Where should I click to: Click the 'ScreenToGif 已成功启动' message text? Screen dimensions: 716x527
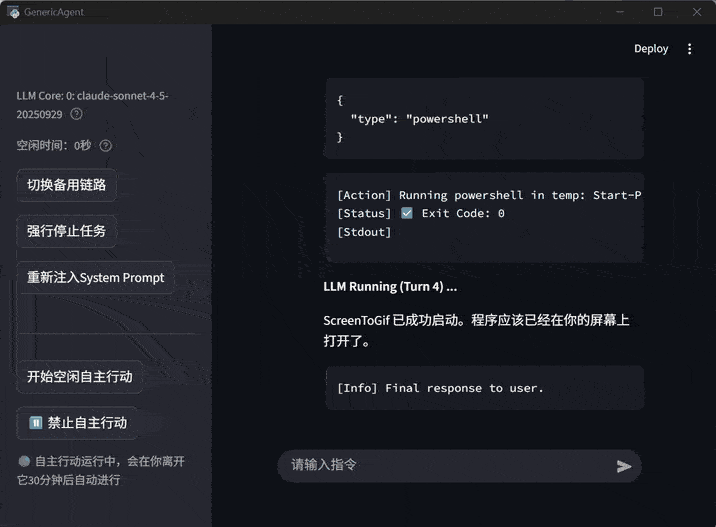click(x=476, y=330)
